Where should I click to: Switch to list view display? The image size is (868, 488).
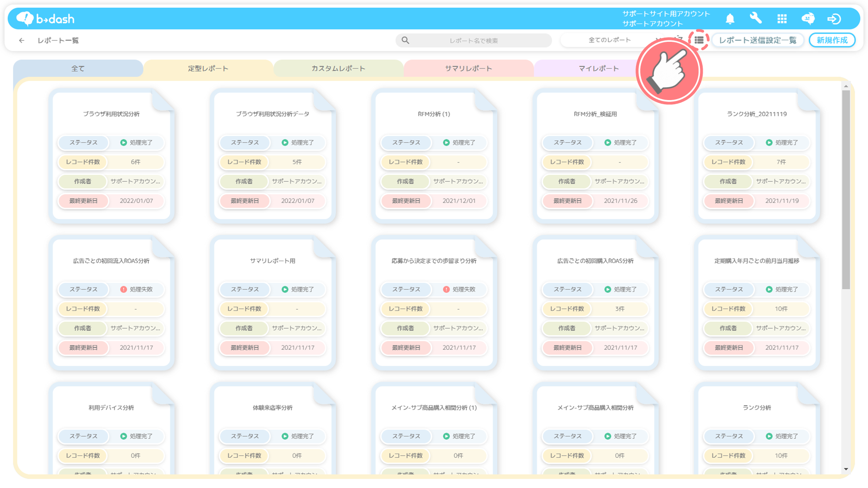pos(699,40)
